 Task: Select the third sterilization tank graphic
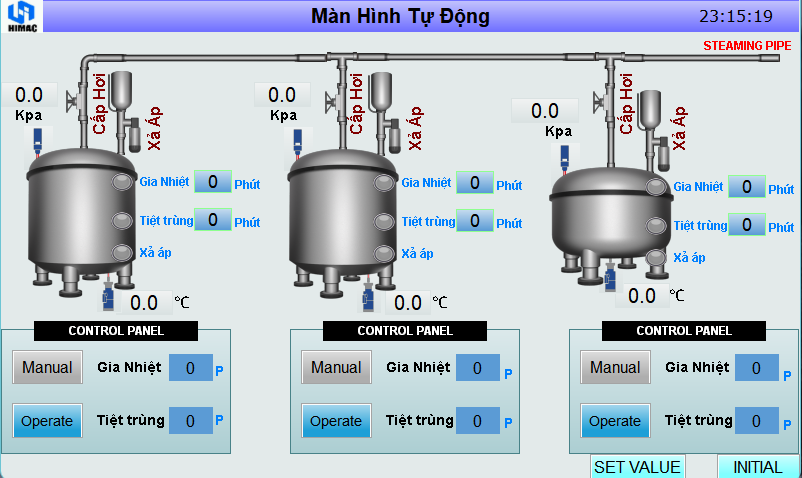pos(610,225)
